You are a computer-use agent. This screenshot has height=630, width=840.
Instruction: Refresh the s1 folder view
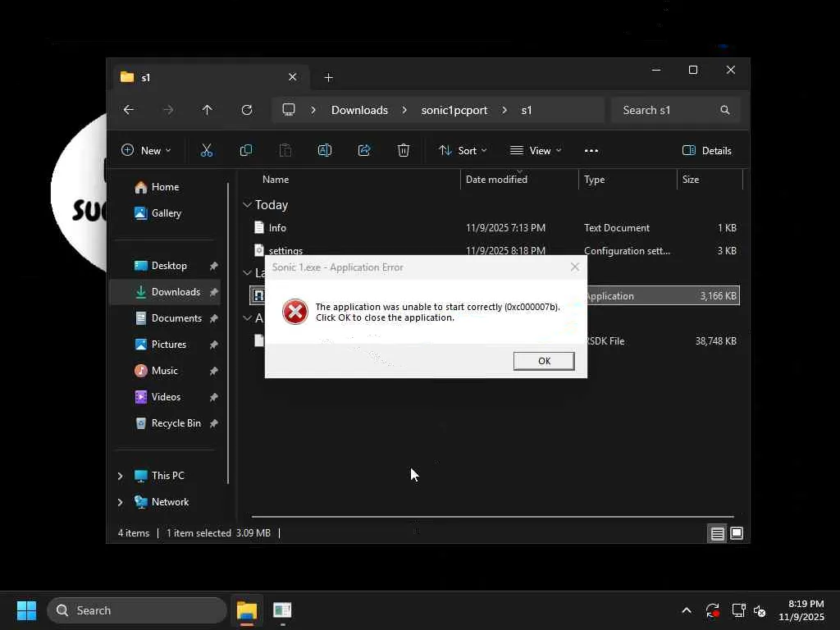[247, 110]
